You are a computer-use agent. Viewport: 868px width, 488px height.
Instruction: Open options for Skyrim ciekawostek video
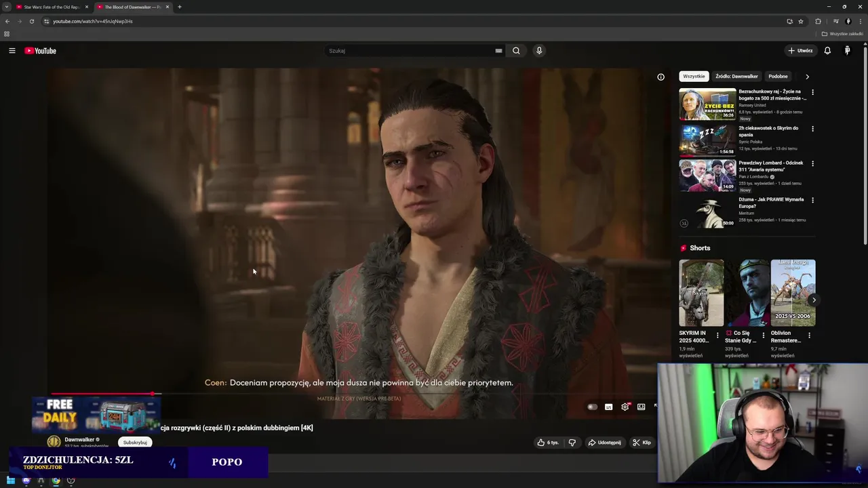pyautogui.click(x=812, y=129)
